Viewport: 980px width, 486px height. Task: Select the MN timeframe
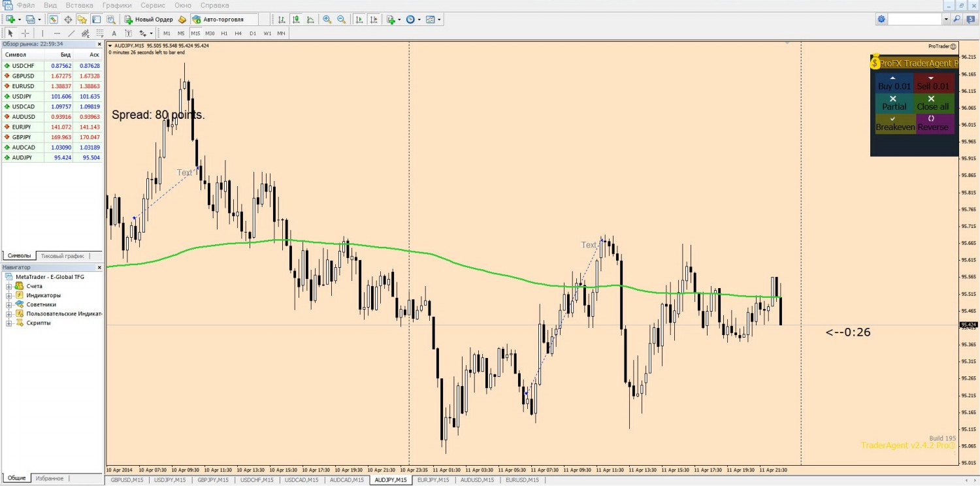(281, 33)
